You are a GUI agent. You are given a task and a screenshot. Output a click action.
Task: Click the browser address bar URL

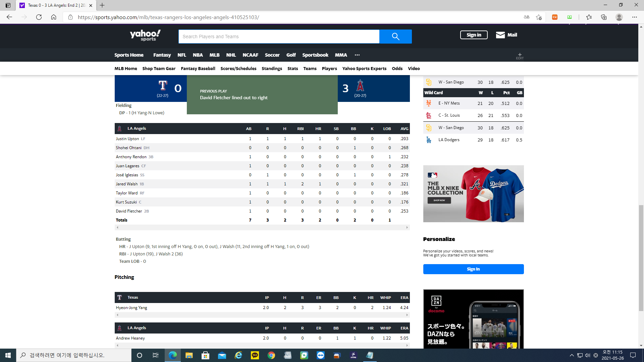168,17
